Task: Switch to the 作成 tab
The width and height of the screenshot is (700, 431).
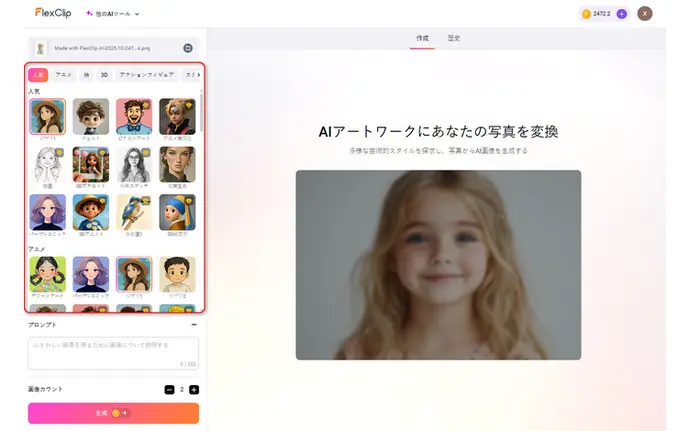Action: [422, 38]
